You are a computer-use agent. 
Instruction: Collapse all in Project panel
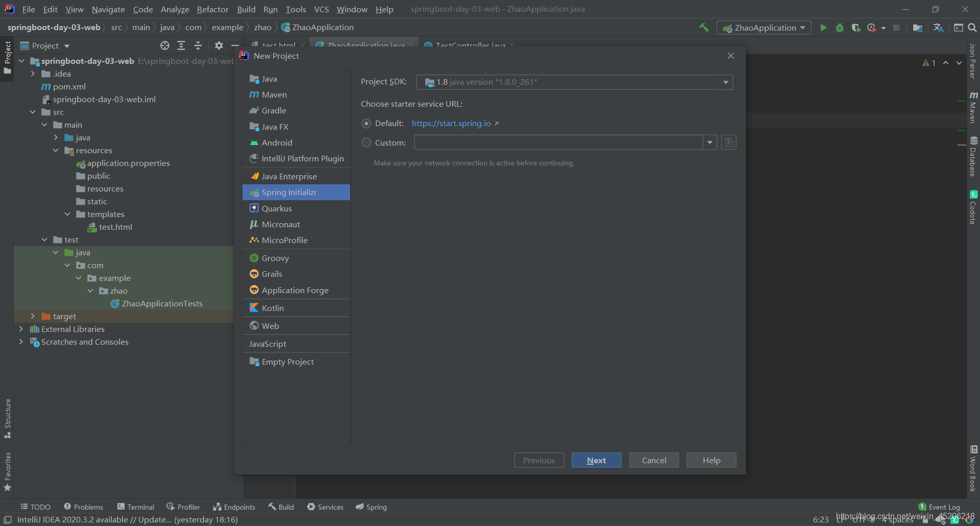click(x=198, y=45)
